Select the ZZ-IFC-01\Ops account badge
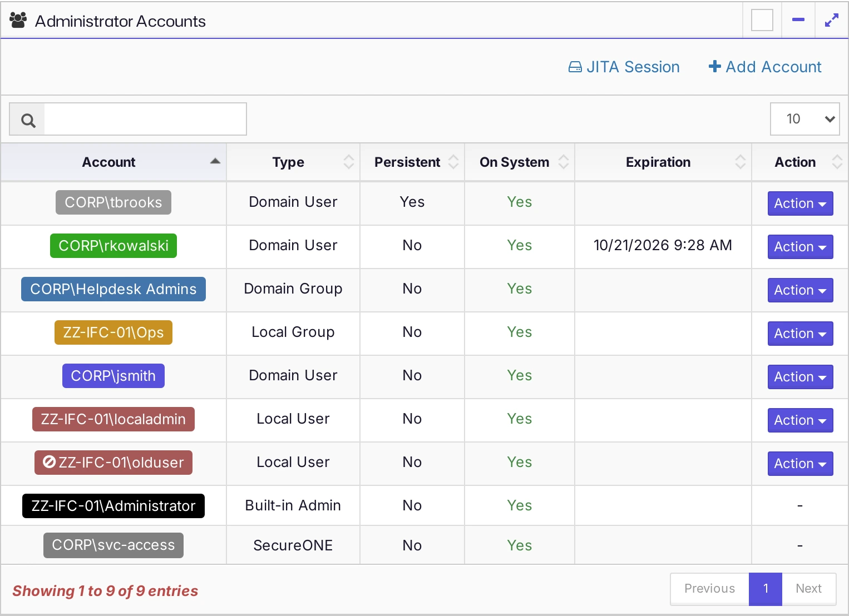Image resolution: width=849 pixels, height=616 pixels. (113, 332)
